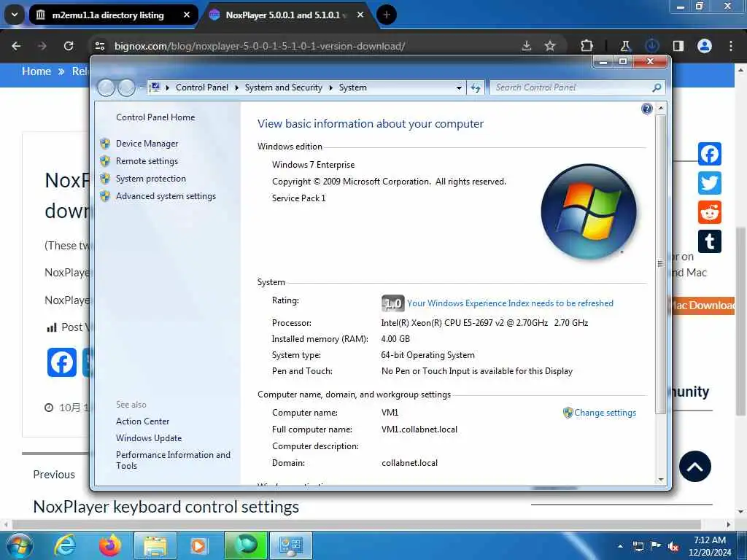Screen dimensions: 747x560
Task: Click Control Panel forward navigation button
Action: click(x=126, y=87)
